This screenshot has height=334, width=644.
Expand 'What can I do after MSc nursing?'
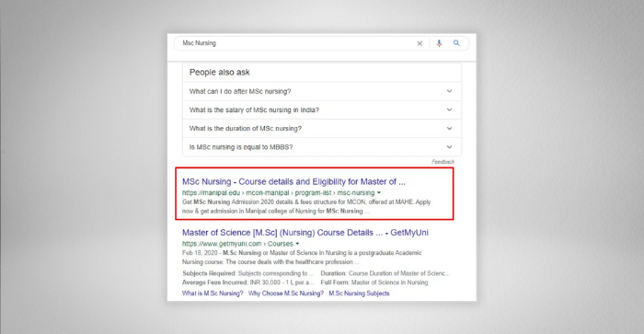click(322, 91)
